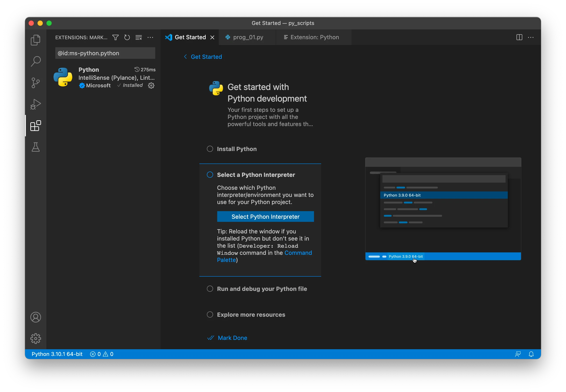Switch to Extension: Python tab
Image resolution: width=566 pixels, height=392 pixels.
[x=314, y=37]
